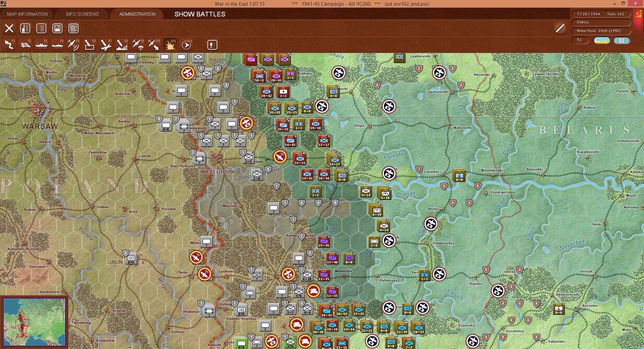Select the Move mode icon (F1)
Screen dimensions: 644x349
9,45
